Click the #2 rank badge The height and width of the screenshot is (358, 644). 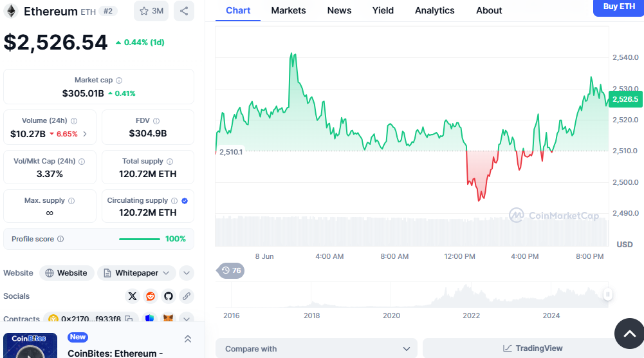point(108,11)
